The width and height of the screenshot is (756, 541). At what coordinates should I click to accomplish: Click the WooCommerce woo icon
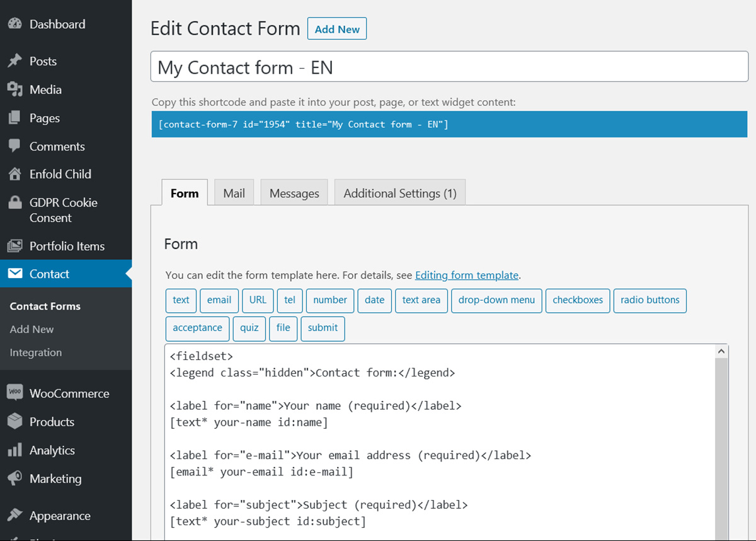(x=14, y=392)
